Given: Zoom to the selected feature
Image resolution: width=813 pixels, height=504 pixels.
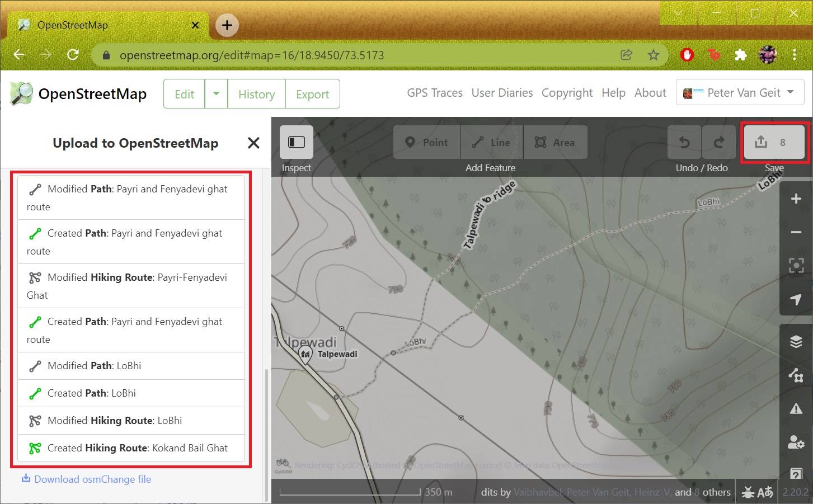Looking at the screenshot, I should (x=796, y=266).
